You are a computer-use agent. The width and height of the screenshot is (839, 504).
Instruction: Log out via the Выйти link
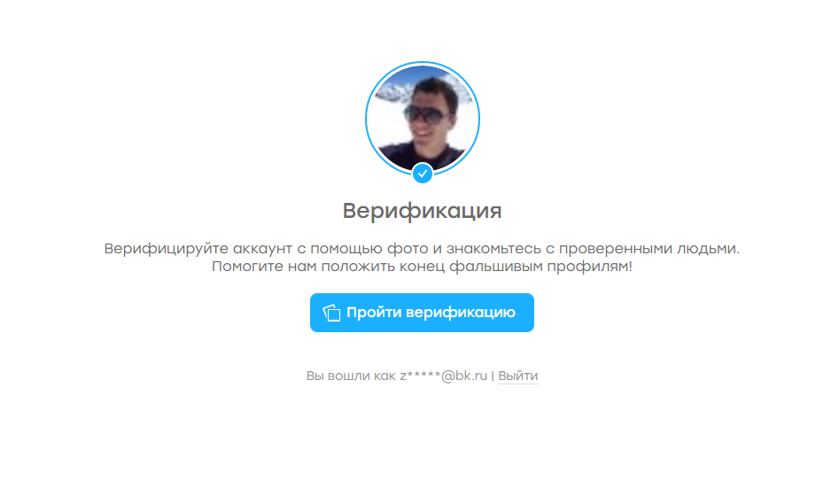[517, 376]
